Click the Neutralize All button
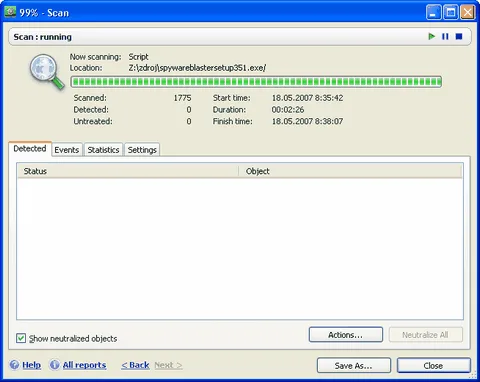The width and height of the screenshot is (480, 382). 426,335
